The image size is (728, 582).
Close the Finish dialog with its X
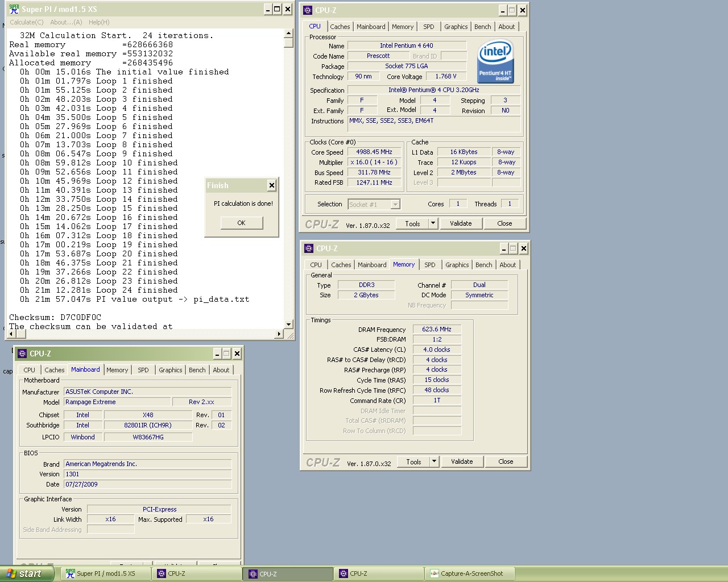point(272,185)
